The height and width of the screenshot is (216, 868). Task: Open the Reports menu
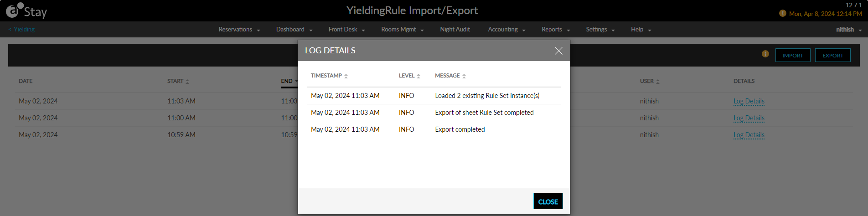point(556,29)
